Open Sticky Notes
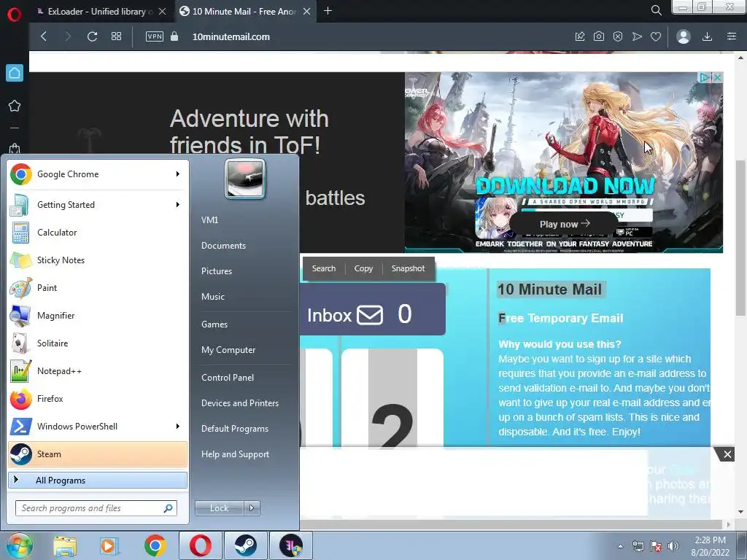The height and width of the screenshot is (560, 747). 98,260
